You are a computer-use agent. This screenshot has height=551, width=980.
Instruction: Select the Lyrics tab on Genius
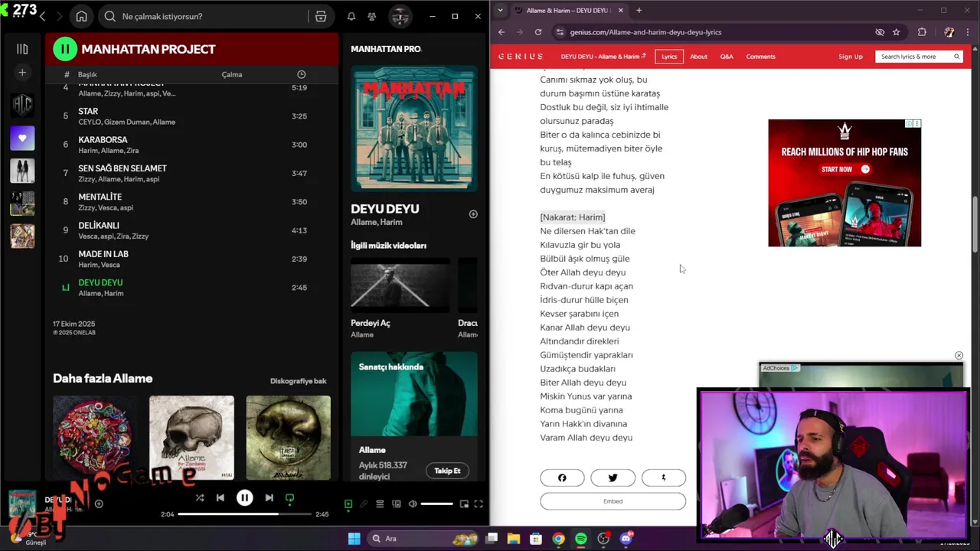[669, 57]
